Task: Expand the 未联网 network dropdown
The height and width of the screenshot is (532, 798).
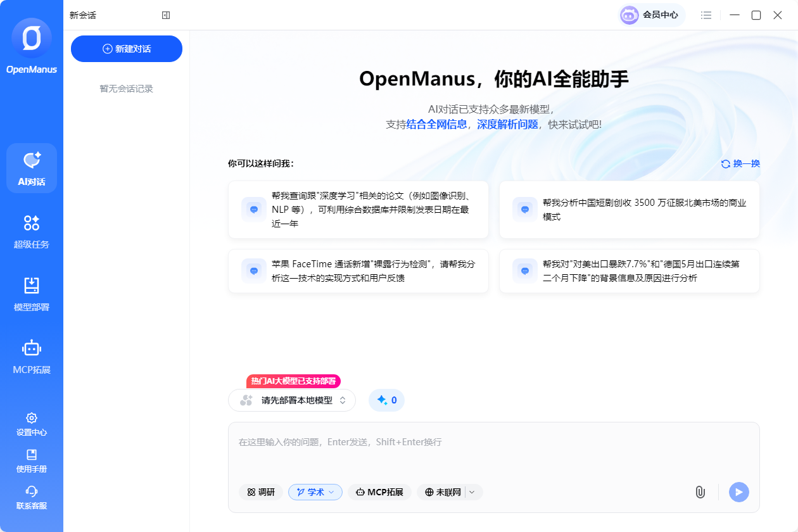Action: pos(472,491)
